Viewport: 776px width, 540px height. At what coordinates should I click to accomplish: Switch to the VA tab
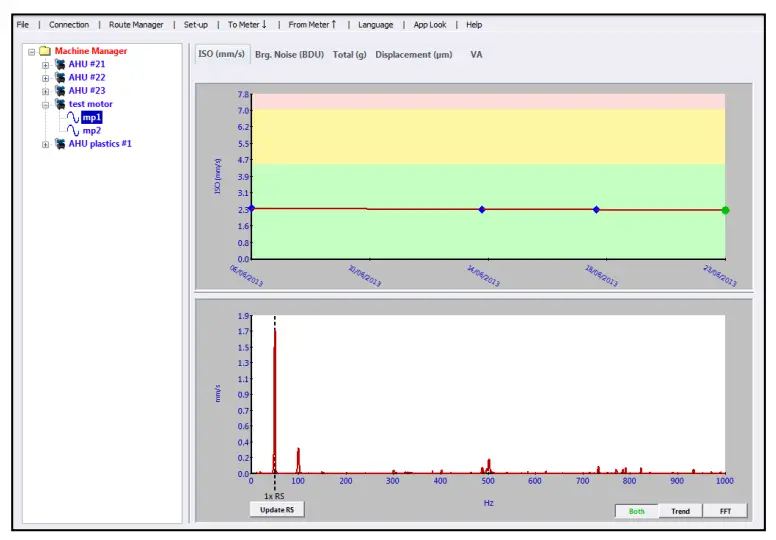point(476,55)
